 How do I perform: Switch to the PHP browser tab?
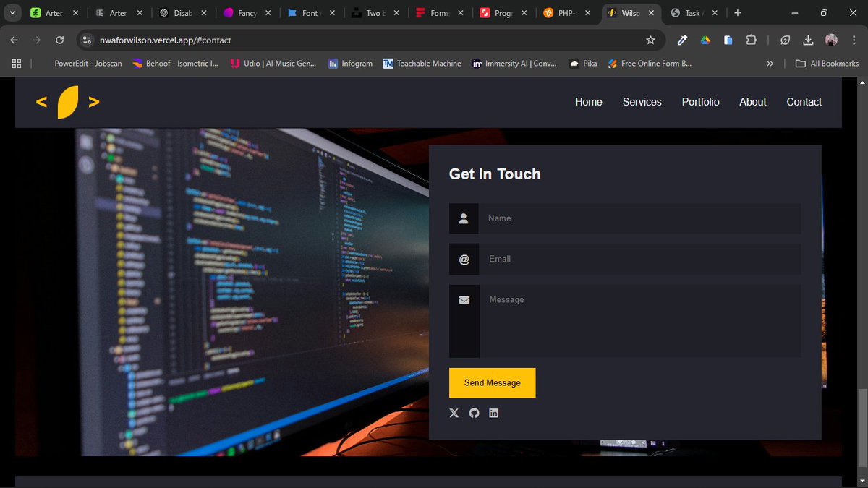[567, 13]
